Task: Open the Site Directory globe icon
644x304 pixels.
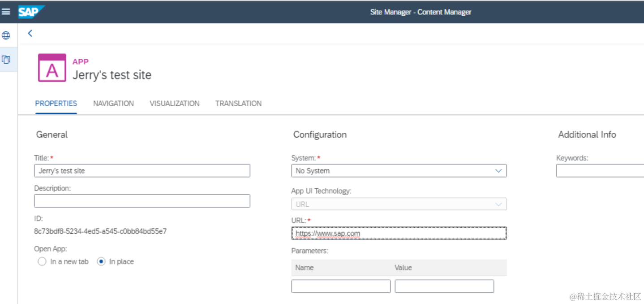Action: click(6, 35)
